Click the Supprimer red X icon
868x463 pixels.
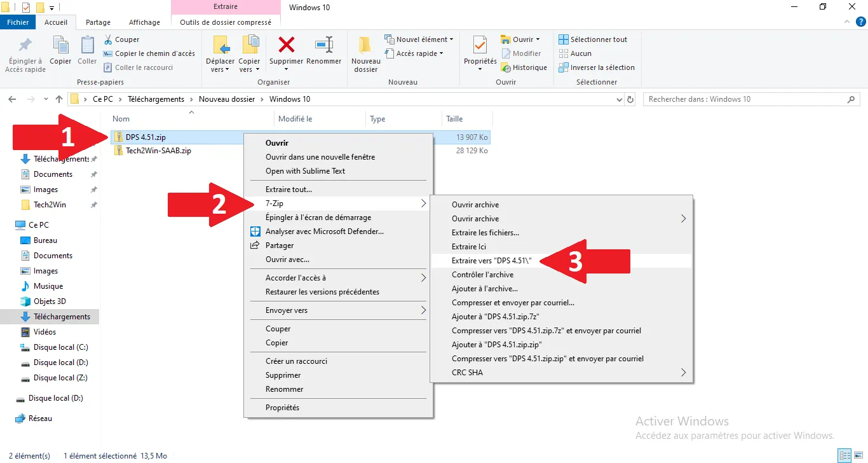point(287,45)
